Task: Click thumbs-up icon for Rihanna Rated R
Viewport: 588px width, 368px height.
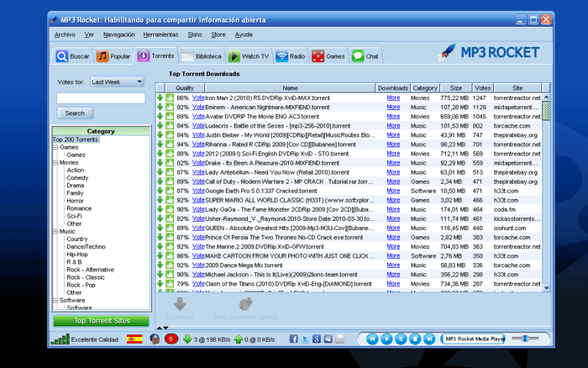Action: click(x=170, y=145)
